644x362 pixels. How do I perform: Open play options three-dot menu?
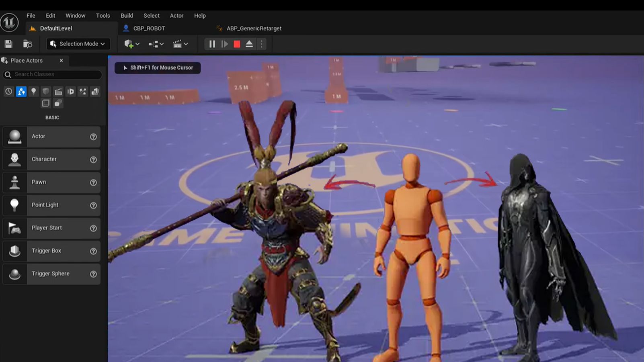262,44
